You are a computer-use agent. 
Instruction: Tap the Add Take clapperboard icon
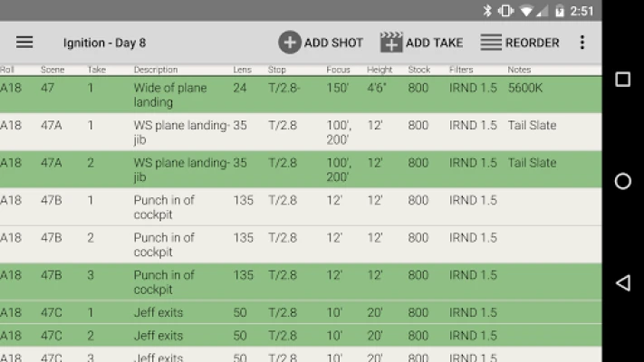pos(391,43)
